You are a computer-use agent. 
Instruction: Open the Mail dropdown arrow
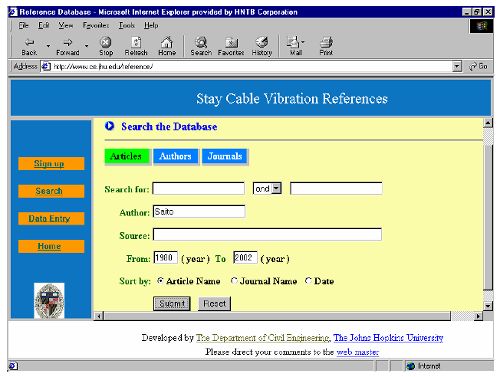(x=303, y=42)
